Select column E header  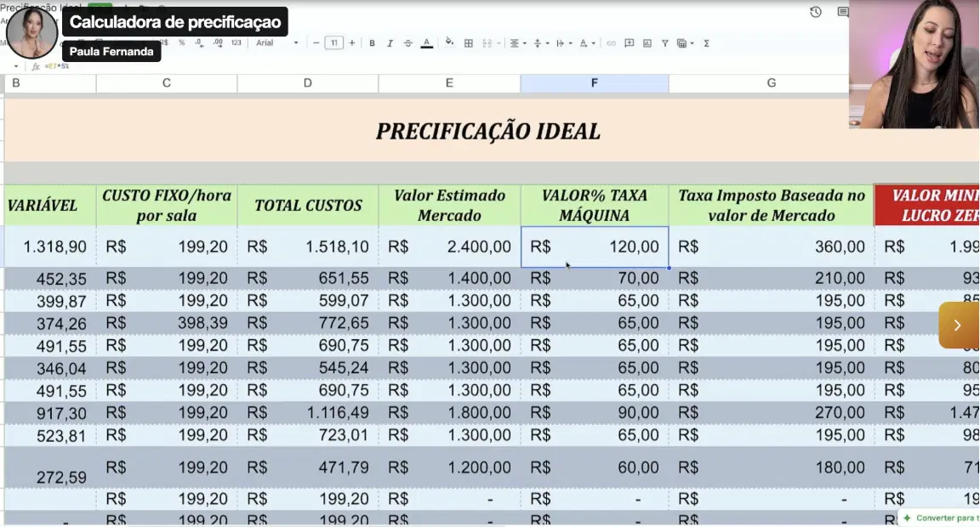coord(449,83)
